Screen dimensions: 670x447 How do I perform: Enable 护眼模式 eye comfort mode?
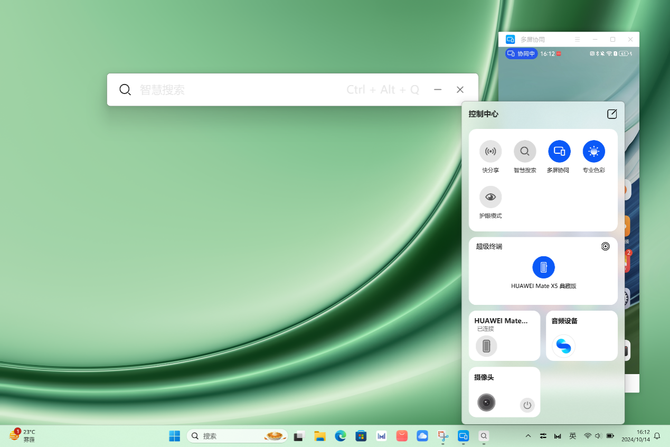tap(490, 197)
